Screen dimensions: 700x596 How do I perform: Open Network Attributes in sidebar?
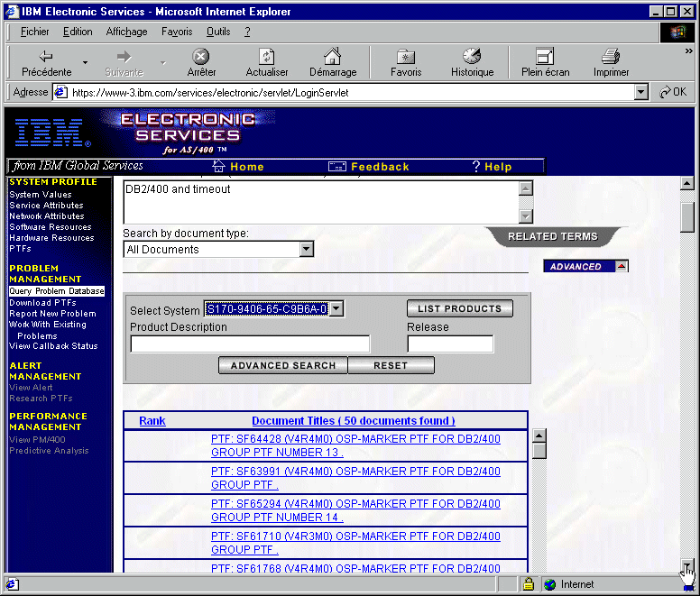point(46,215)
